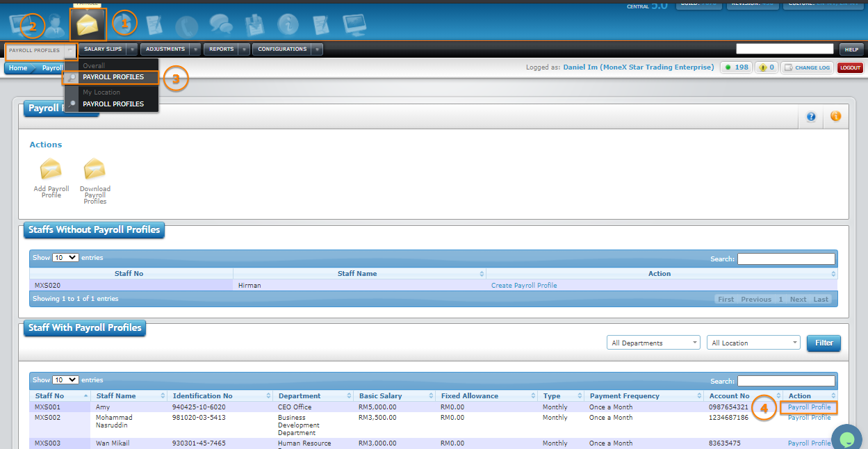Select My Location PAYROLL PROFILES menu entry
Image resolution: width=868 pixels, height=449 pixels.
[x=113, y=104]
